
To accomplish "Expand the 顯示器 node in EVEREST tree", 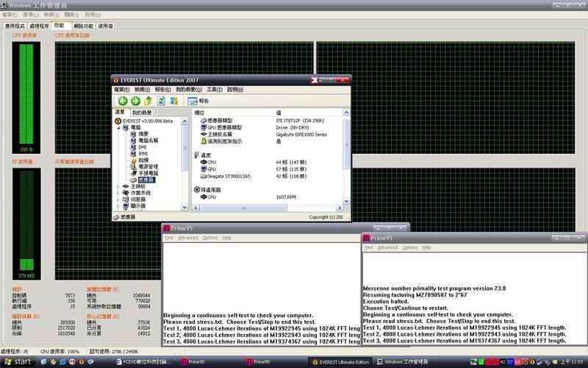I will (118, 206).
